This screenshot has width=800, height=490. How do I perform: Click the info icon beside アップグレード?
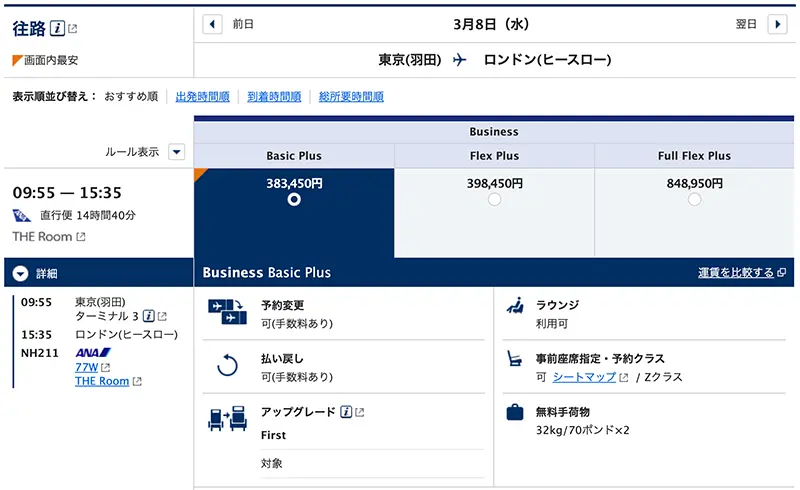(346, 412)
